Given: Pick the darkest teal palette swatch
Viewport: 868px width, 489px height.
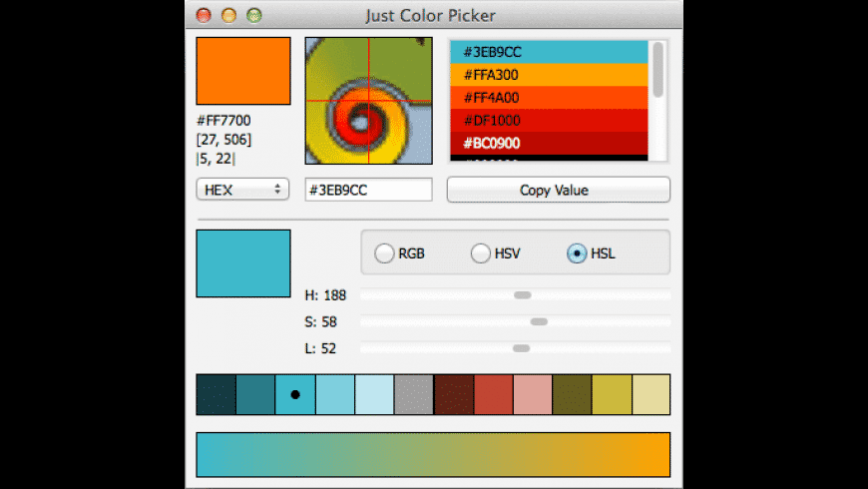Looking at the screenshot, I should click(x=217, y=395).
